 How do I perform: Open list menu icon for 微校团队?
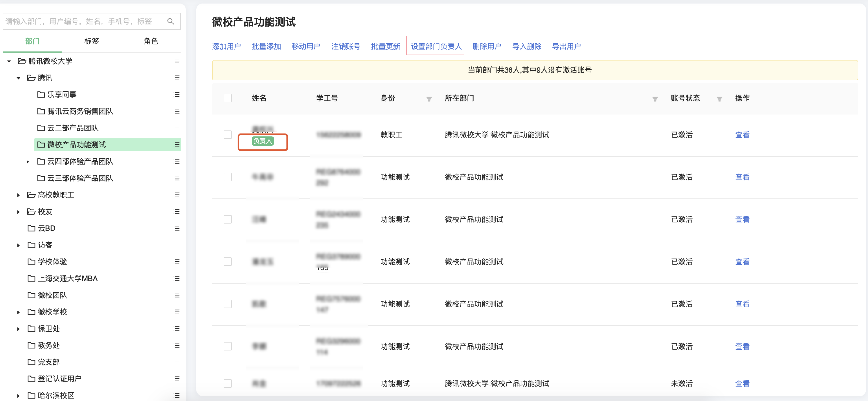176,295
